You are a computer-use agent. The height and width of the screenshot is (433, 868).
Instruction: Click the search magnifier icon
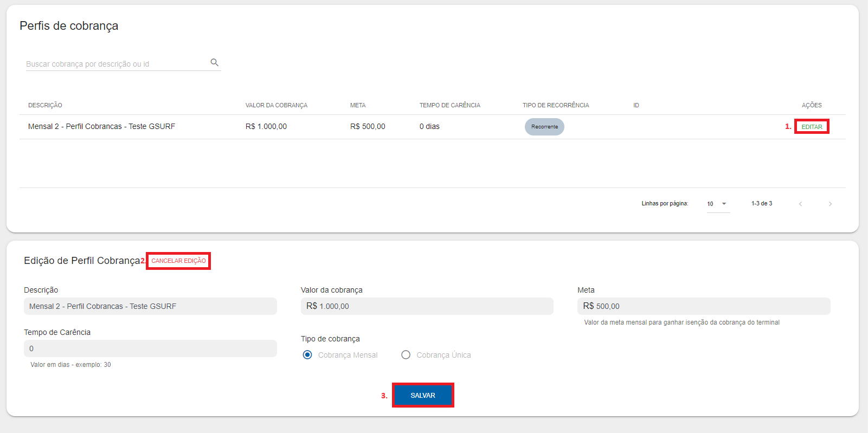click(x=215, y=62)
